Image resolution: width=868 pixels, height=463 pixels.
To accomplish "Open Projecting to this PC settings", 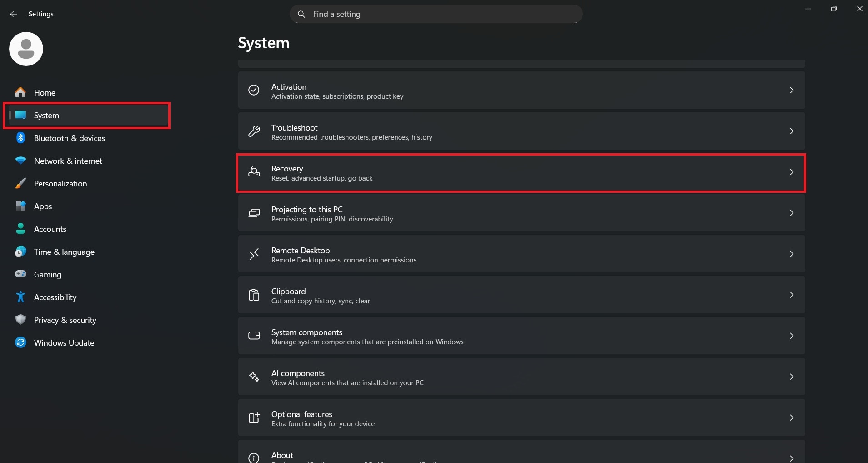I will pyautogui.click(x=521, y=213).
